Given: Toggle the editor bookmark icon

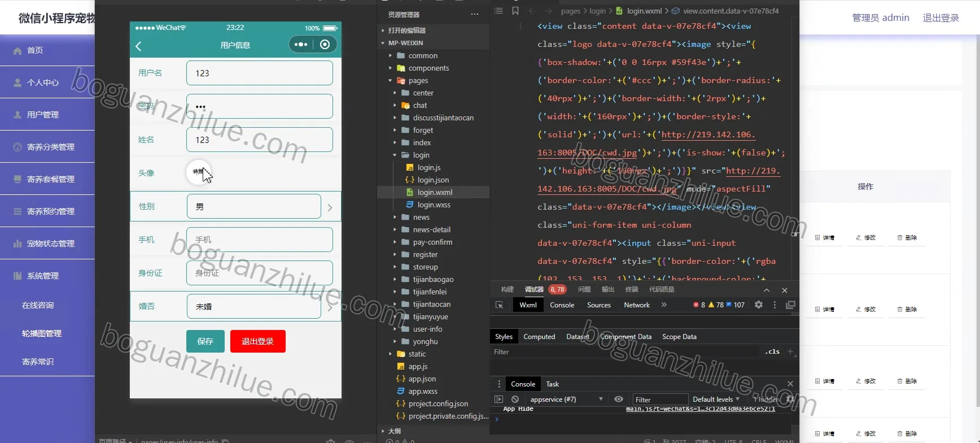Looking at the screenshot, I should click(515, 11).
